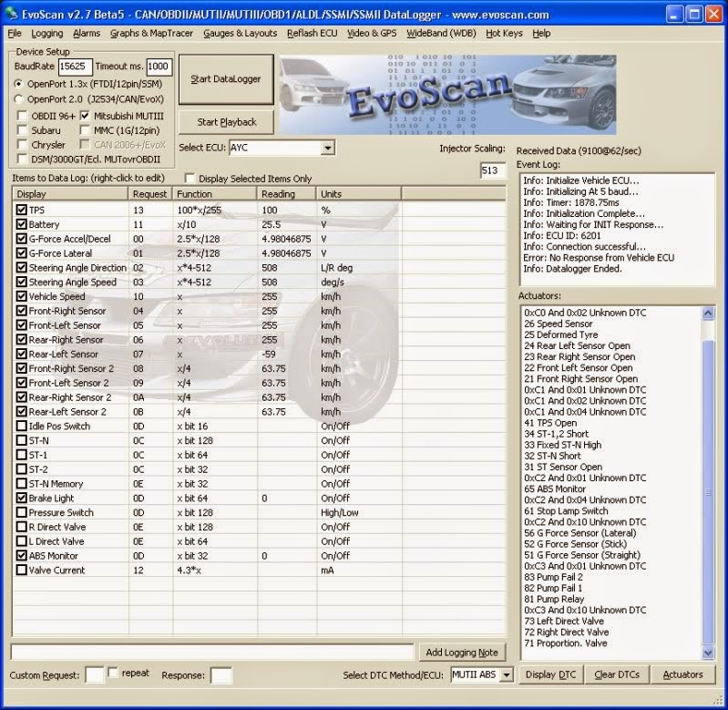Viewport: 728px width, 710px height.
Task: Click the Clear DTCs button
Action: click(x=617, y=674)
